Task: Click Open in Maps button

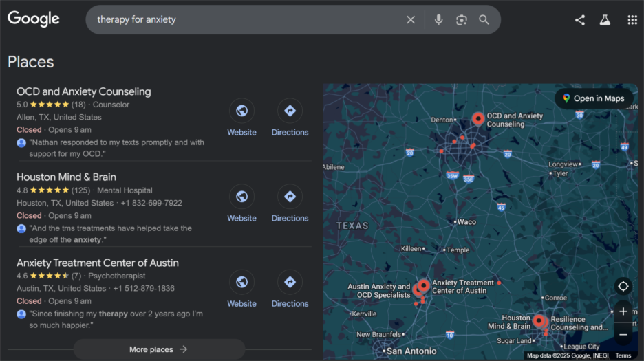Action: pos(594,98)
